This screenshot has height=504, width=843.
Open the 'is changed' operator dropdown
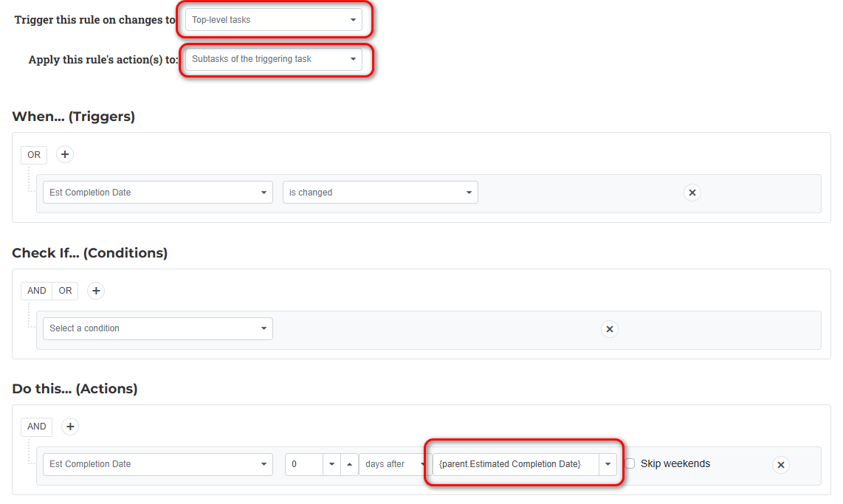[380, 193]
